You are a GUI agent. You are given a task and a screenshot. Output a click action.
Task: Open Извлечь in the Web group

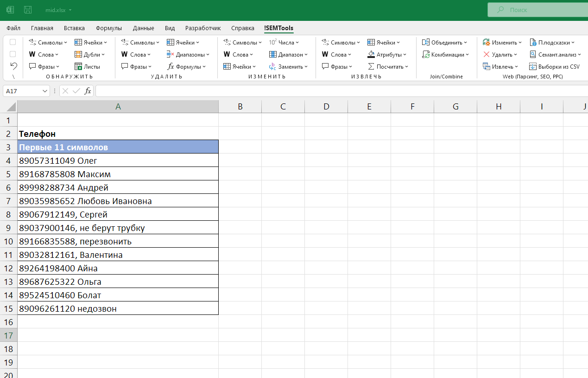tap(500, 66)
